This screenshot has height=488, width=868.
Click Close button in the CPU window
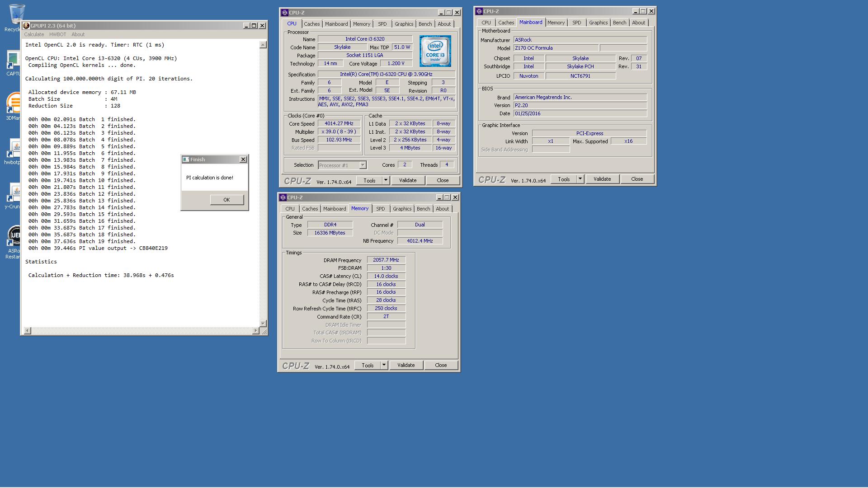[443, 180]
